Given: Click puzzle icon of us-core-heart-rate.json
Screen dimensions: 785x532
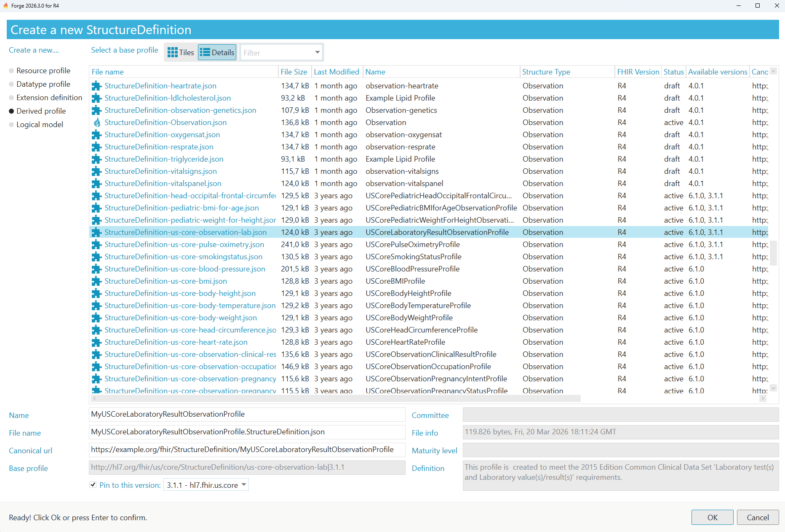Looking at the screenshot, I should tap(97, 342).
